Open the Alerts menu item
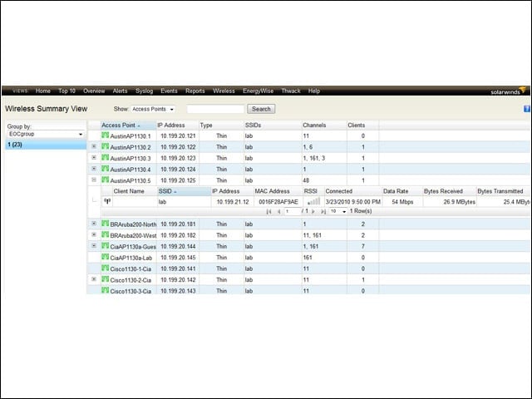 [120, 91]
